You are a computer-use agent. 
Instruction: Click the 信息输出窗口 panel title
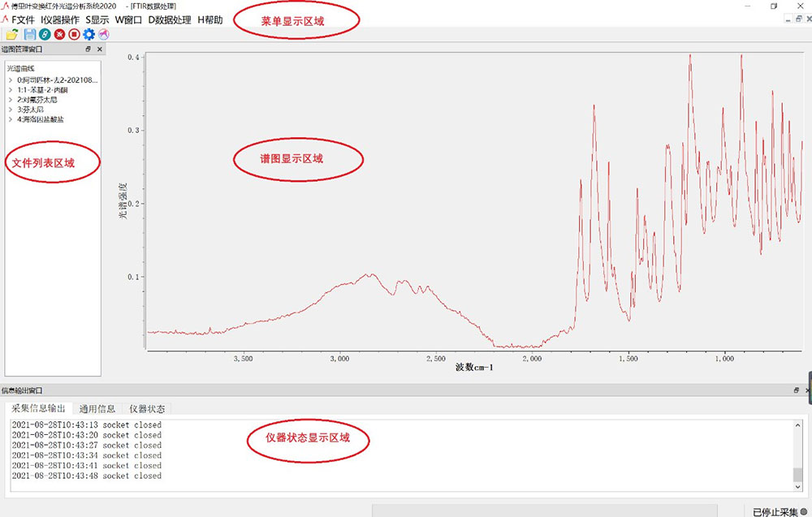22,390
